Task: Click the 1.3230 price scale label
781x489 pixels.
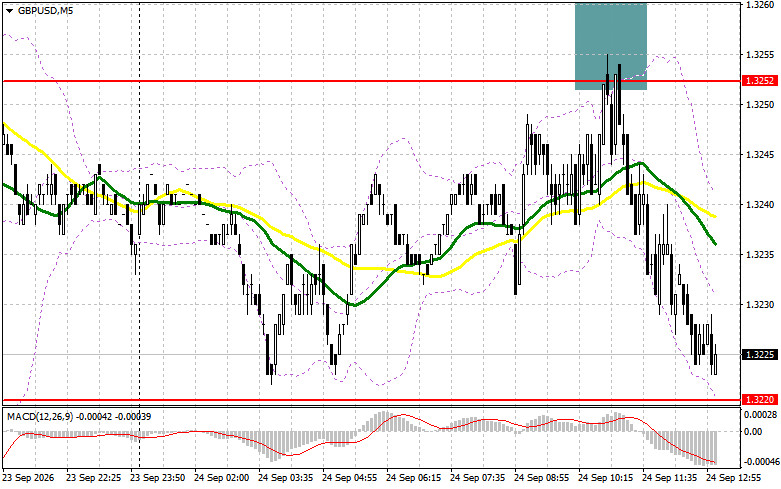Action: [759, 305]
